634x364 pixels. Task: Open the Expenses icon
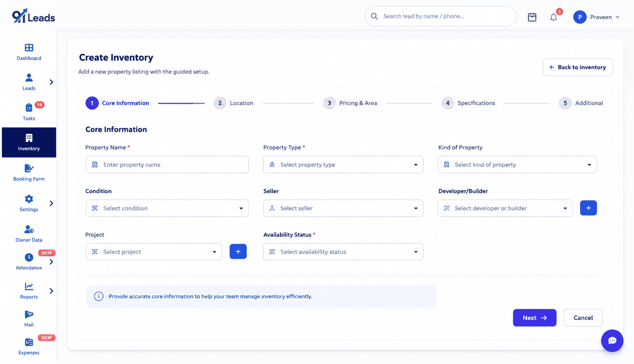(x=29, y=342)
